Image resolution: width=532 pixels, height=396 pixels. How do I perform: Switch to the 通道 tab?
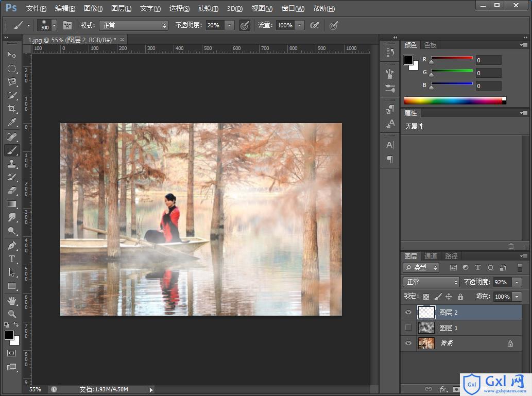pos(431,256)
